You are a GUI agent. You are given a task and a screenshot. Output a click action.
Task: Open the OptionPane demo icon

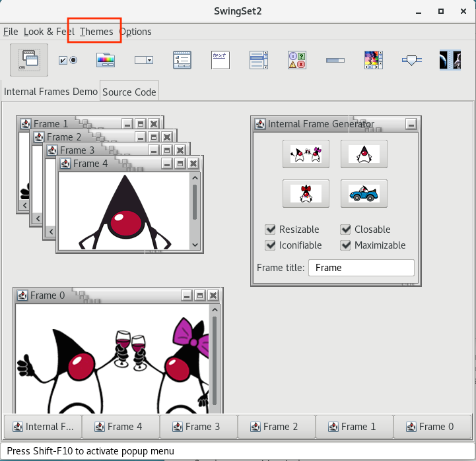297,60
